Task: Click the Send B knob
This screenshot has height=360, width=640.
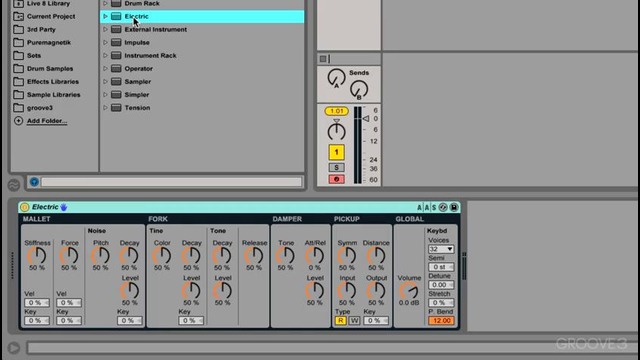Action: [x=359, y=90]
